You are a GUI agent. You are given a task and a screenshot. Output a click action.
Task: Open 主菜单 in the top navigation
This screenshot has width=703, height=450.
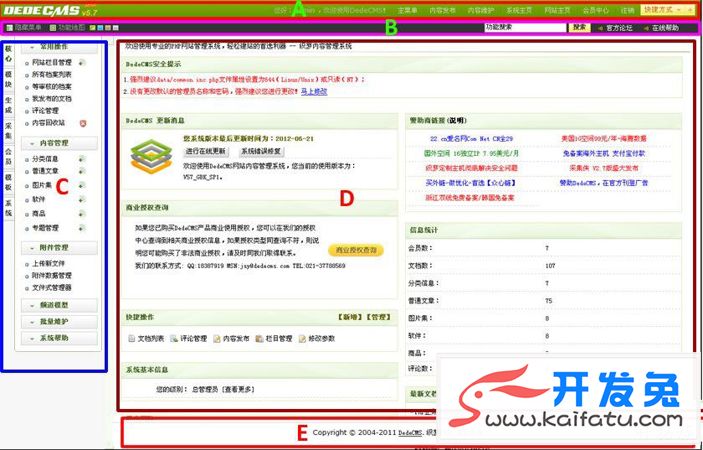coord(408,10)
